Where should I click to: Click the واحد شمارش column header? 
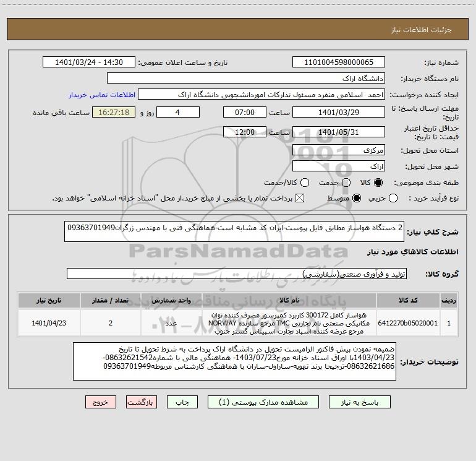171,300
